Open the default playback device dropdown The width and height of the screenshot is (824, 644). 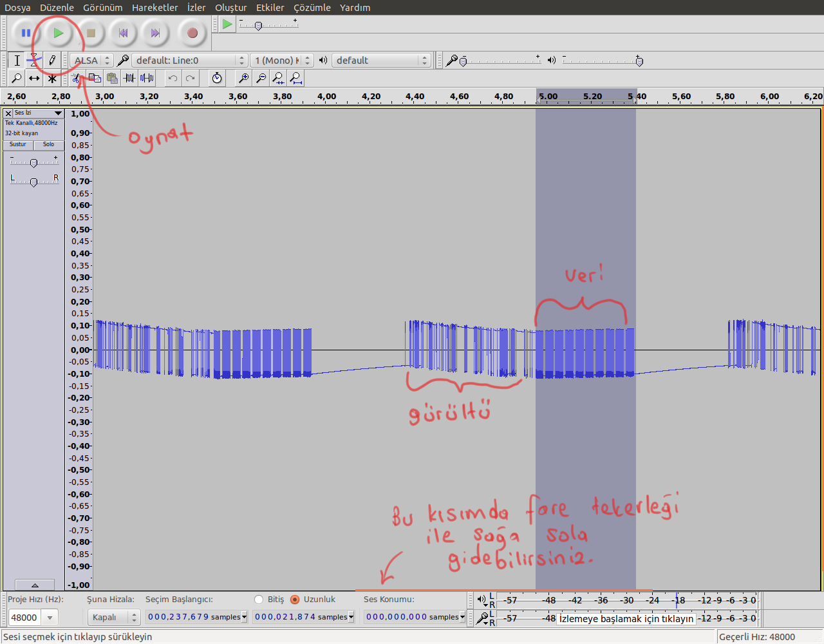click(380, 61)
